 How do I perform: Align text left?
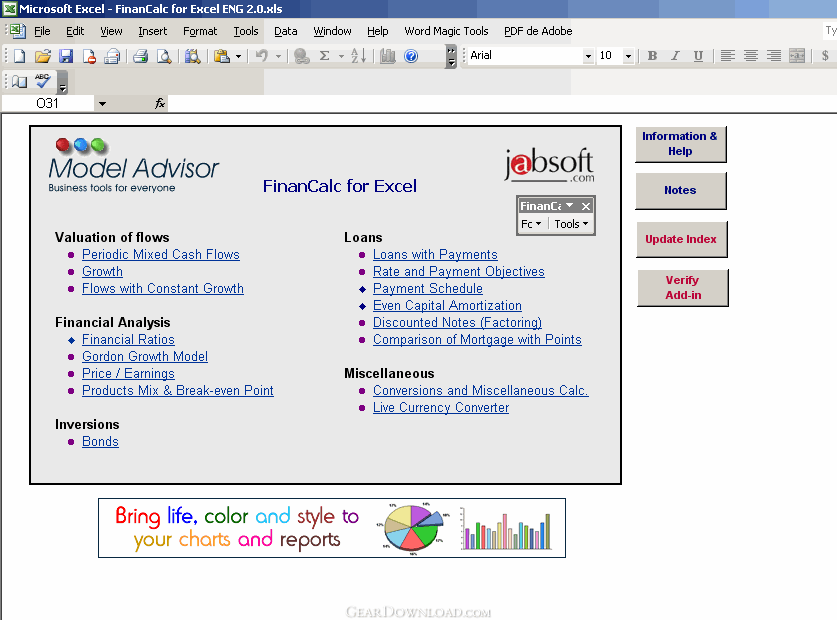[x=728, y=56]
